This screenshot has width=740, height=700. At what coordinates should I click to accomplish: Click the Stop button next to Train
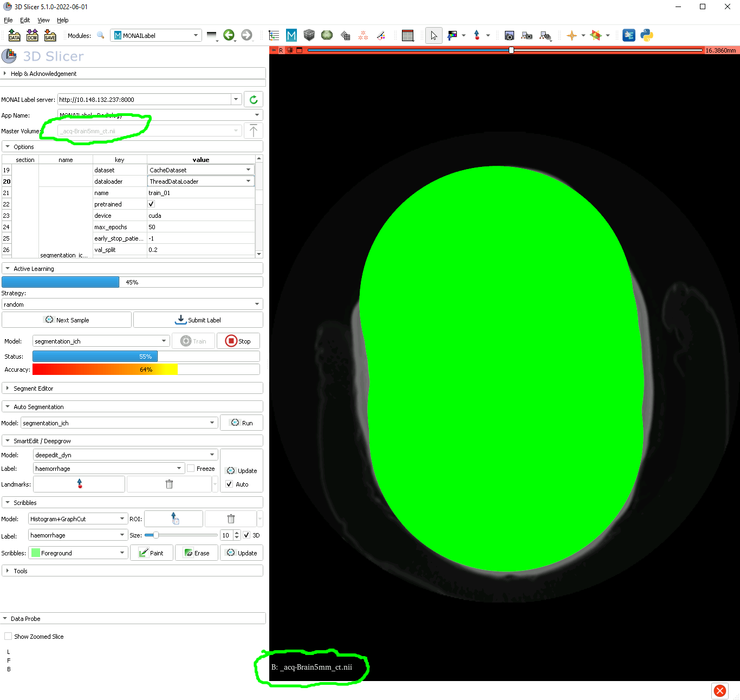(x=238, y=341)
